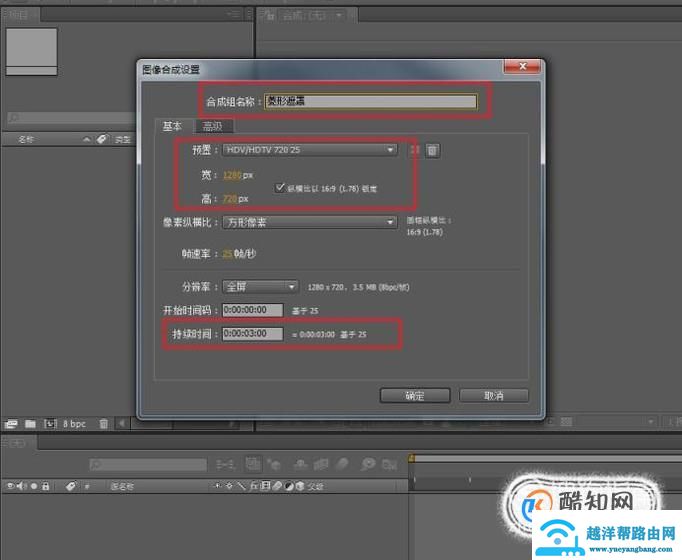Click the left arrow beside the project trash icon
682x560 pixels.
click(122, 423)
